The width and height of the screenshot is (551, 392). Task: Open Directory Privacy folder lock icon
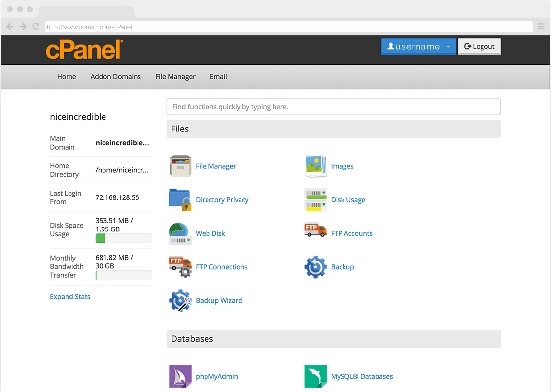[x=180, y=200]
